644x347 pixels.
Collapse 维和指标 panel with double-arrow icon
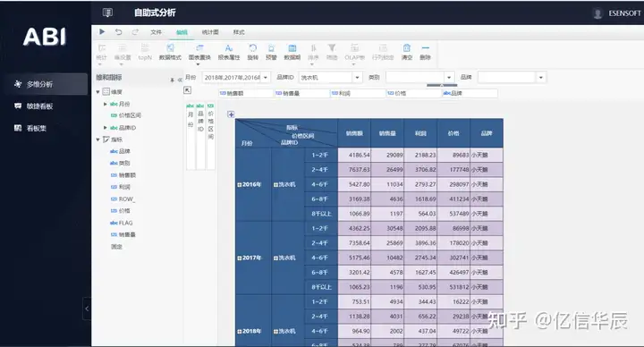(x=180, y=80)
